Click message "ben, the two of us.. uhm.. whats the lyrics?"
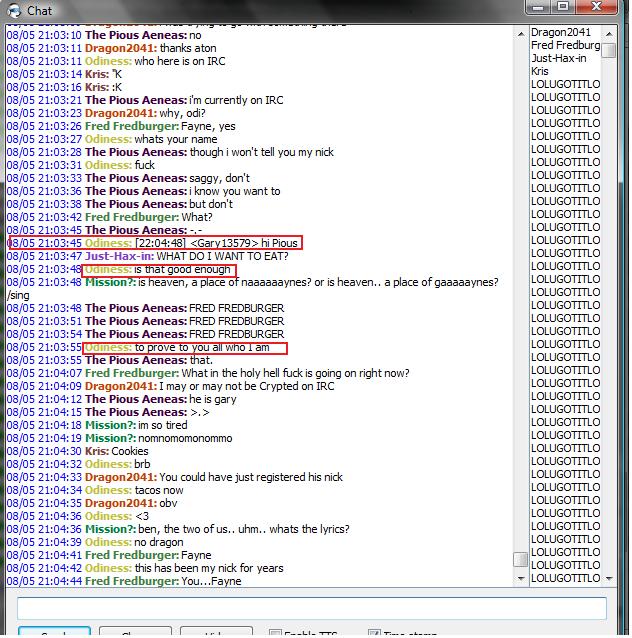 click(x=244, y=529)
